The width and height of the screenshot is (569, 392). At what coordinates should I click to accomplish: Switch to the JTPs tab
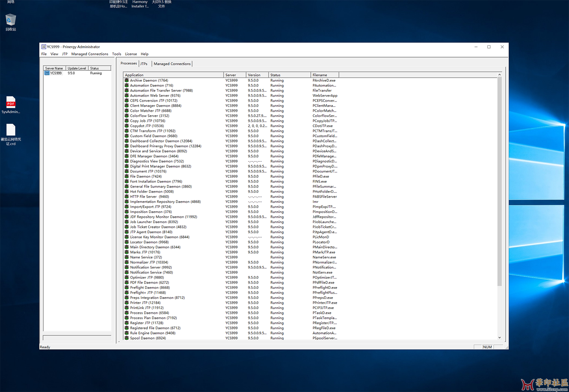click(144, 64)
